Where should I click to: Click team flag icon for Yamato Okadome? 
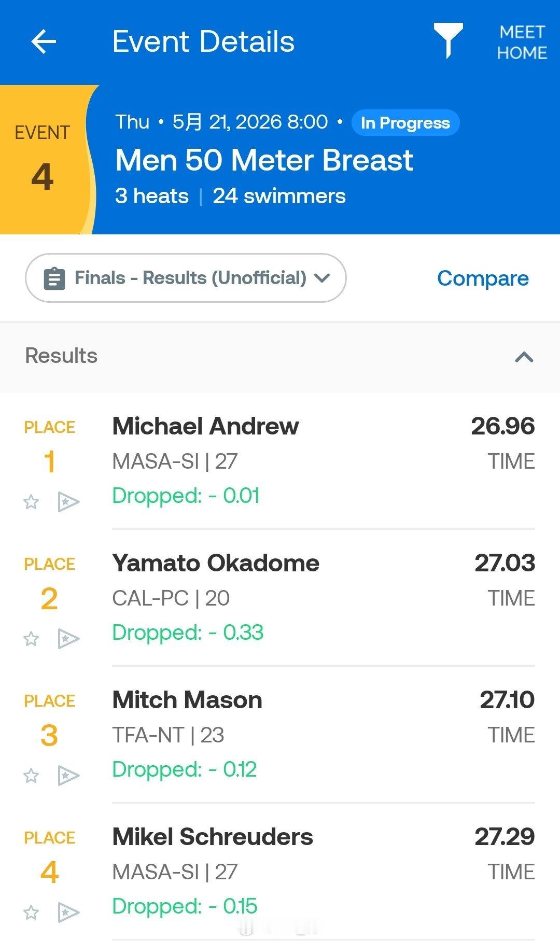click(68, 639)
